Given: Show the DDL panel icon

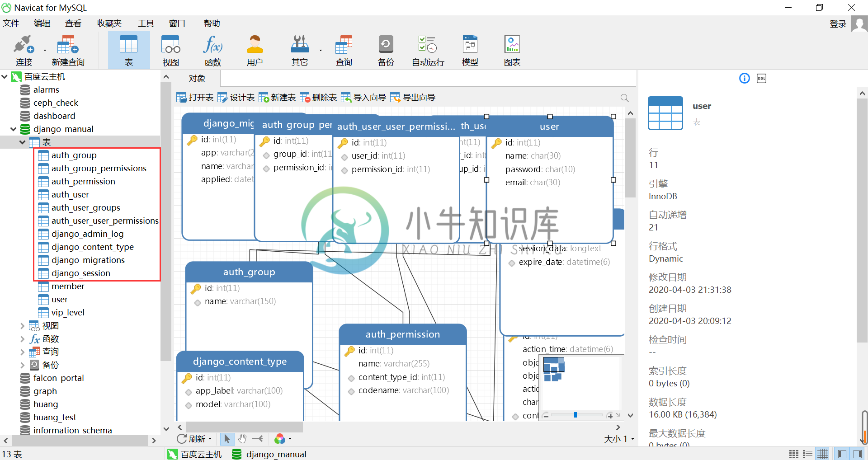Looking at the screenshot, I should click(x=761, y=78).
